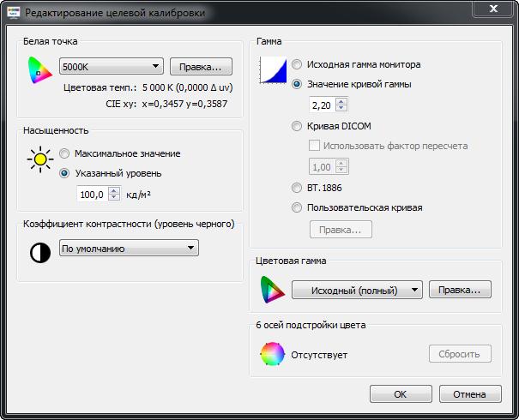
Task: Click the CIE xy: label
Action: pos(121,104)
